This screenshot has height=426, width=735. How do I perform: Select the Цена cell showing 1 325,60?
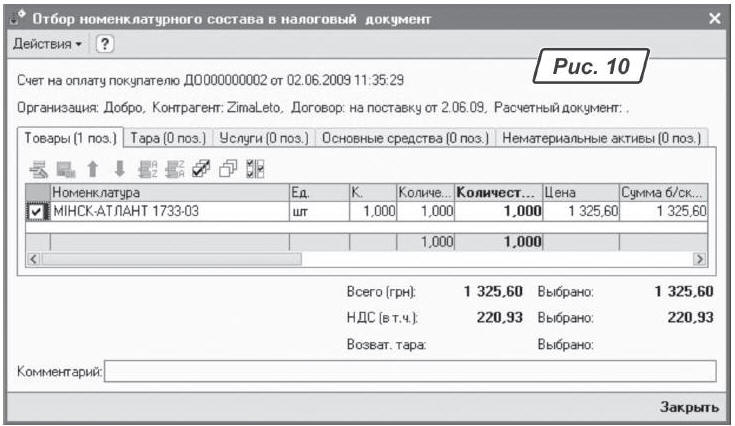tap(579, 211)
